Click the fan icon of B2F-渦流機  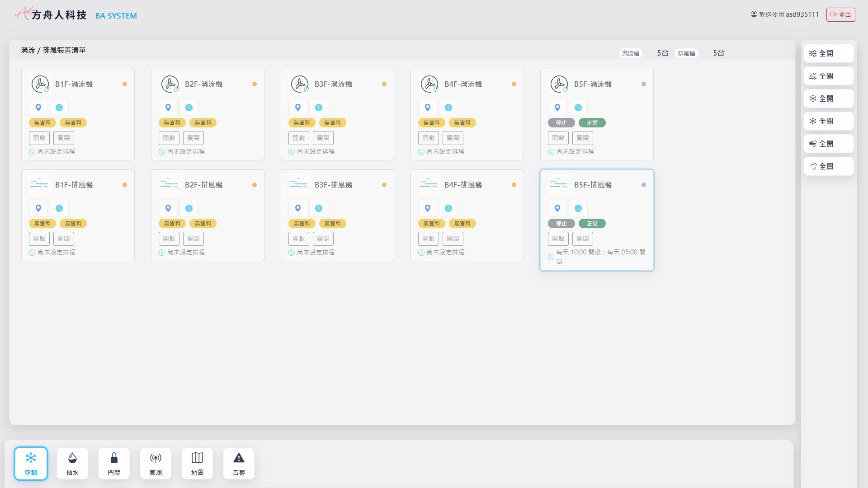170,84
